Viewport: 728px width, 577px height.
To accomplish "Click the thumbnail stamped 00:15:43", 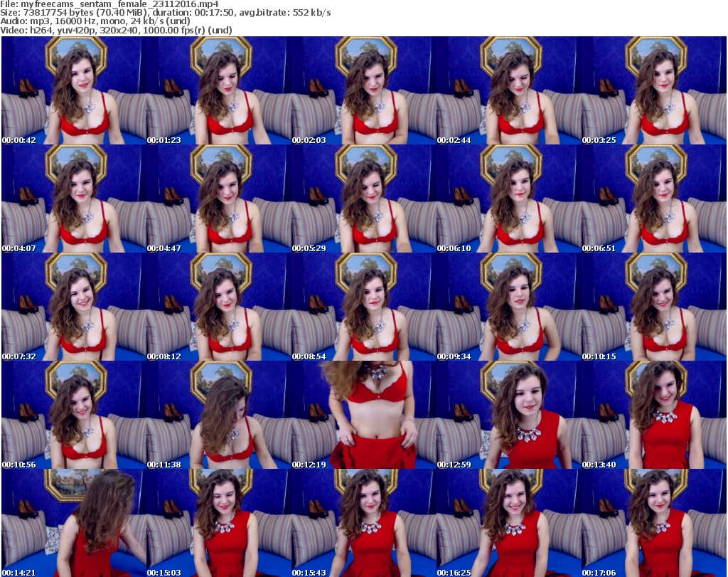I will [364, 523].
